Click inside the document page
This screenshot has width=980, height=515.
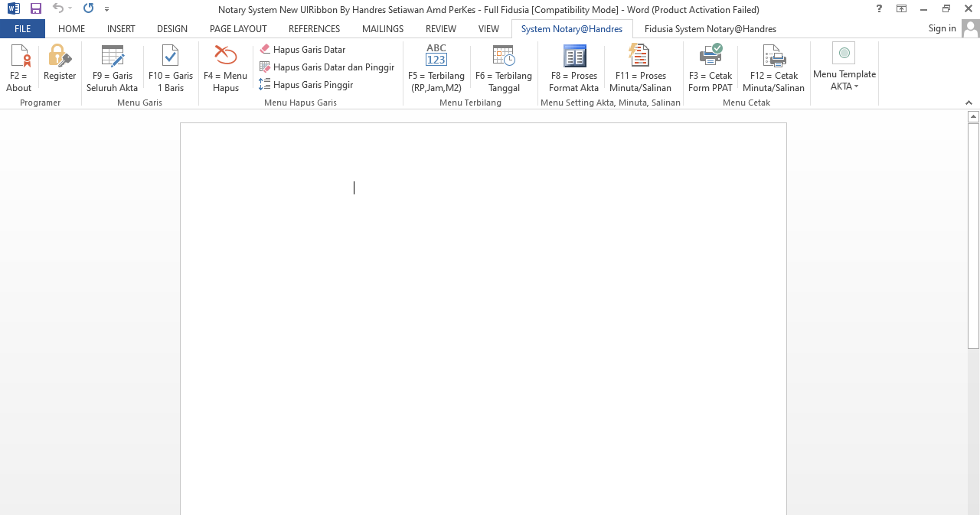click(x=483, y=318)
